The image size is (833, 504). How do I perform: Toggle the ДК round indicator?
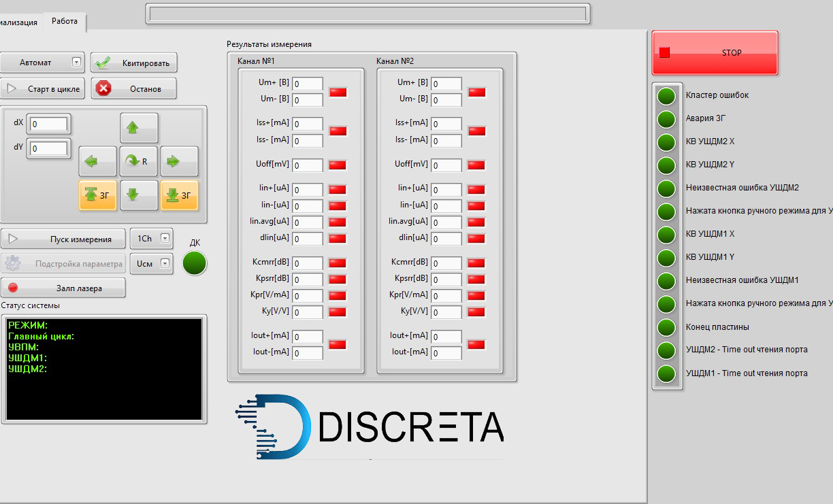(195, 263)
